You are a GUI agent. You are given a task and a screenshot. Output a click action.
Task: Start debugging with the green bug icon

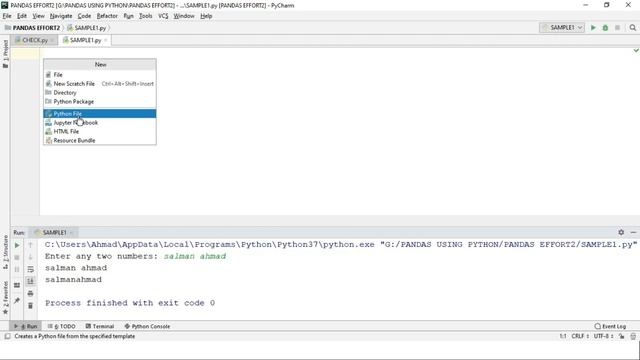tap(605, 27)
